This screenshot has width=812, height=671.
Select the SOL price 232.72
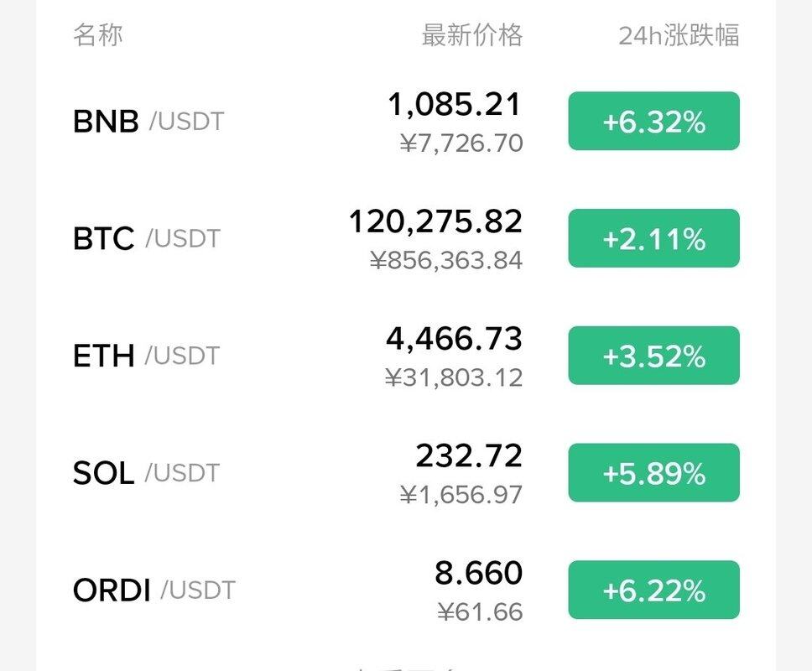(x=469, y=456)
